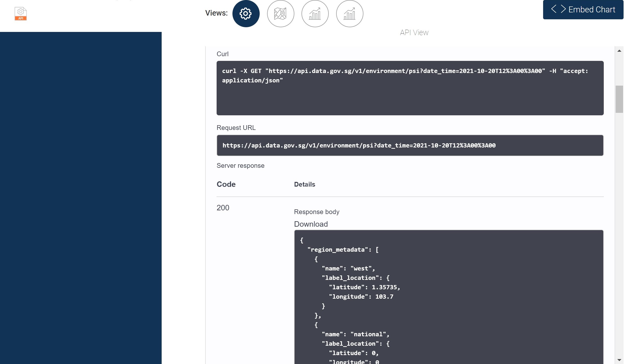Click the "Response body" label

tap(317, 212)
